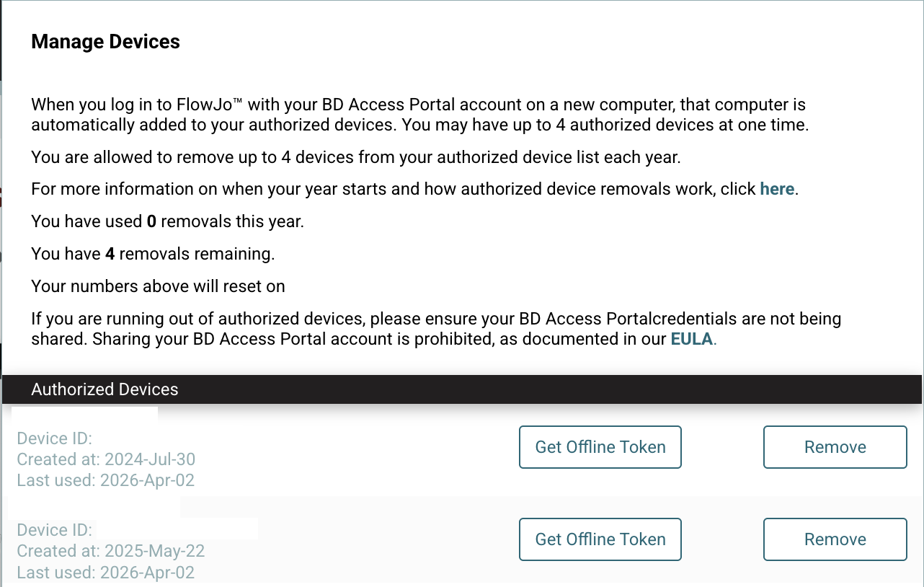
Task: Click "Your numbers above will reset on" text
Action: coord(158,286)
